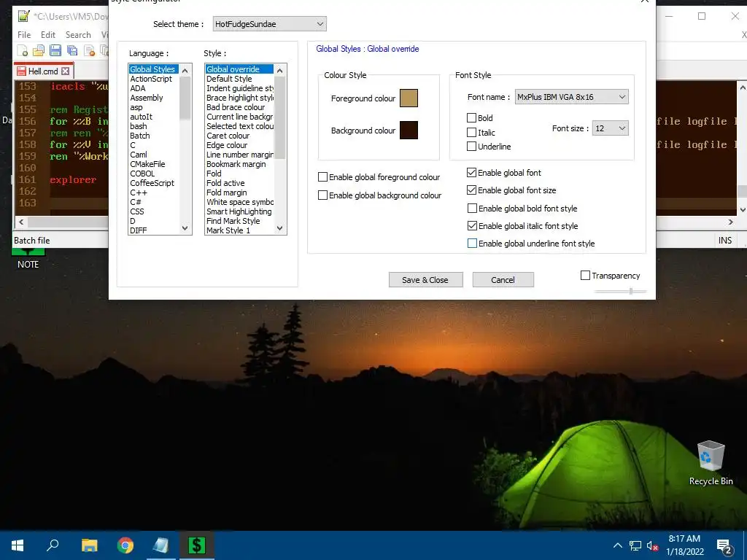747x560 pixels.
Task: Open the File menu in Notepad++
Action: (24, 35)
